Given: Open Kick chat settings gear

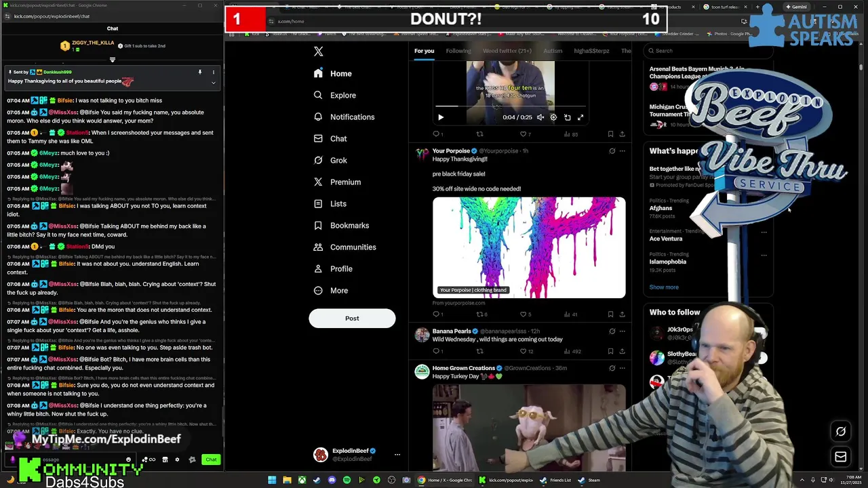Looking at the screenshot, I should (177, 460).
